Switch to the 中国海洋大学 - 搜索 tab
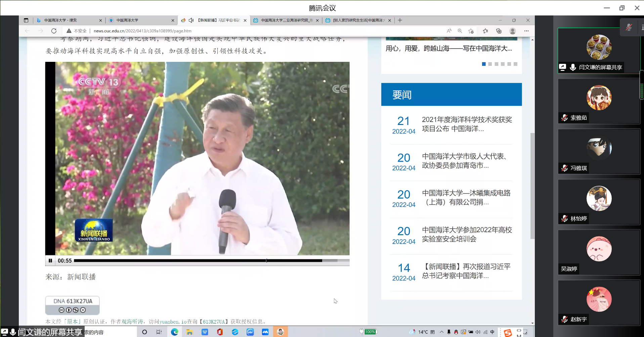The height and width of the screenshot is (337, 644). [67, 20]
